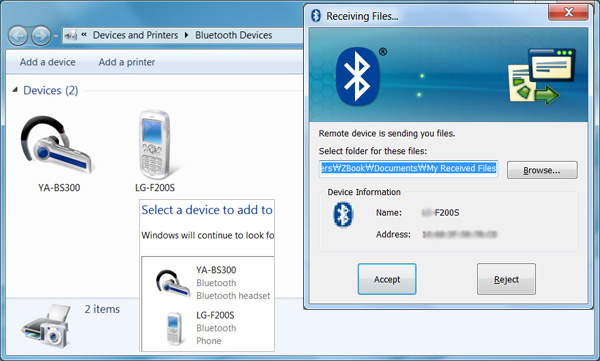Click Bluetooth icon in Device Information

[x=343, y=214]
